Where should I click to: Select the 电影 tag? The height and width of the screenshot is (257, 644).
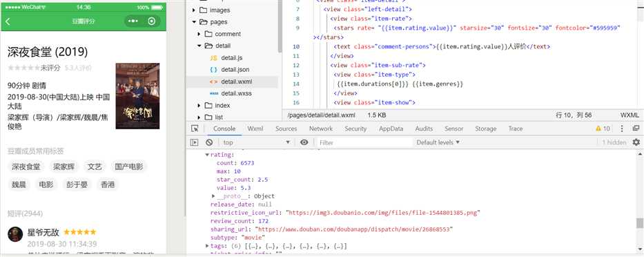coord(46,184)
